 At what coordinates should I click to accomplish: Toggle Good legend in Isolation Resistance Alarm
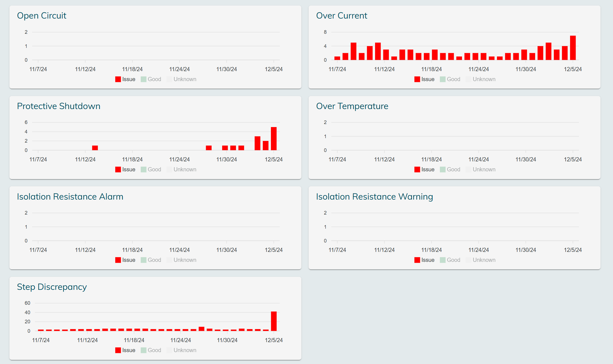[154, 260]
